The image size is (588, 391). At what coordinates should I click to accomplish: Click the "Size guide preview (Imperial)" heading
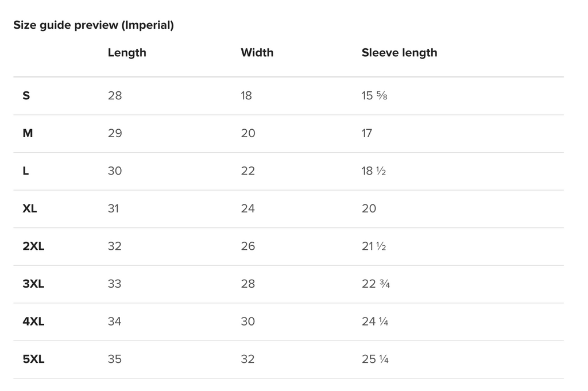click(94, 25)
